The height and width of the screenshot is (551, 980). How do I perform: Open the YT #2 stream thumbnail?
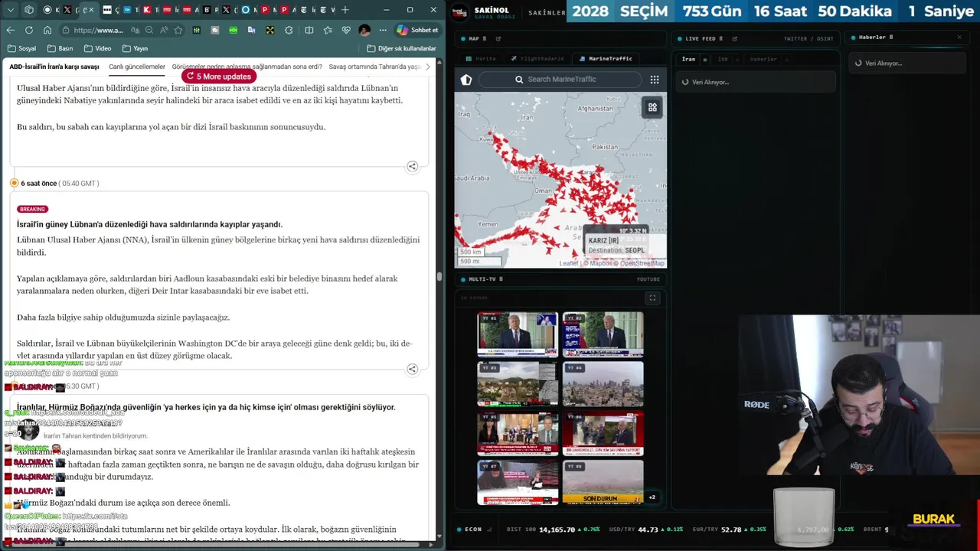click(603, 334)
